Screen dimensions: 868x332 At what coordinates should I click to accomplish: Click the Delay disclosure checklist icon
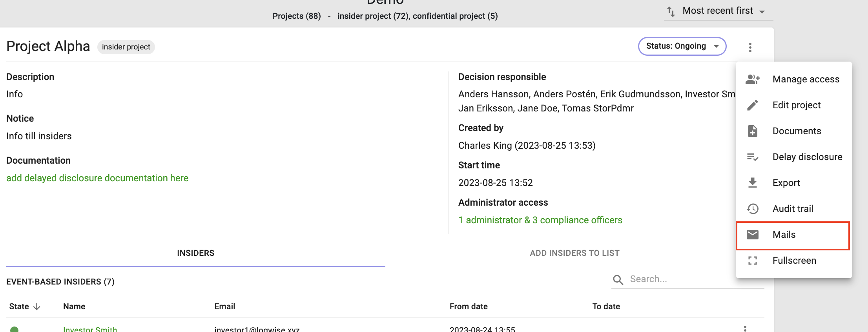(752, 157)
